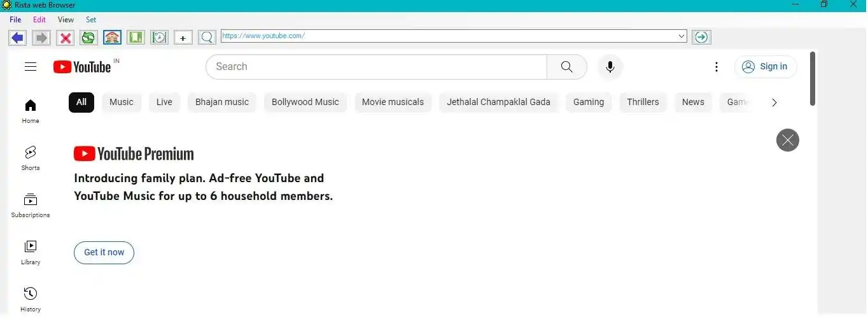Select the Bhajan music chip
Viewport: 868px width, 319px height.
coord(222,102)
